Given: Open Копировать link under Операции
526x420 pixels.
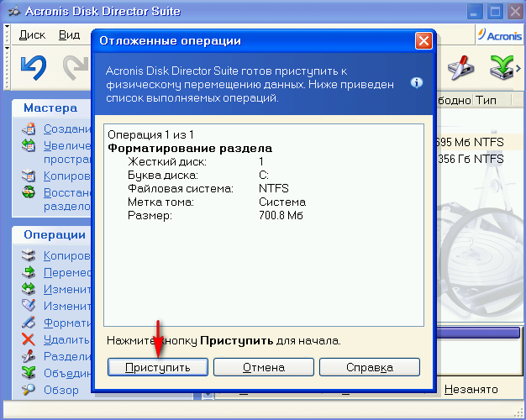Looking at the screenshot, I should pos(67,255).
